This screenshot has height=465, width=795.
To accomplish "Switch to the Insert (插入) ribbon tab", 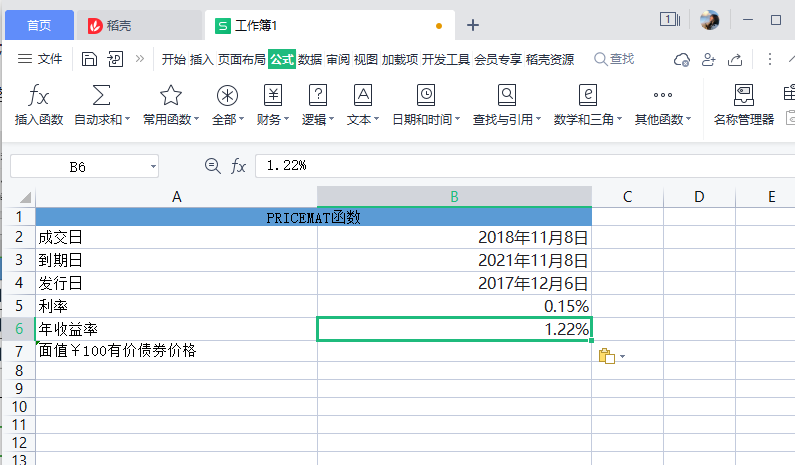I will (x=201, y=59).
